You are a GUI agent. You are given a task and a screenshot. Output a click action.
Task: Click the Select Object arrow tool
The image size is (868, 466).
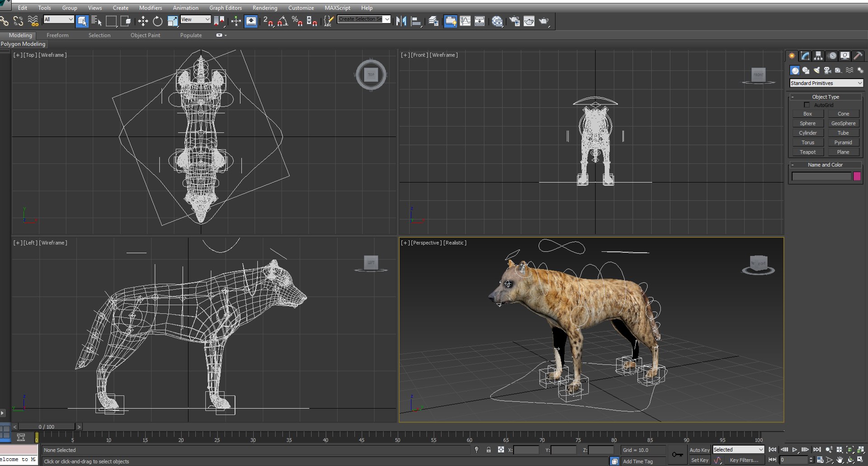point(82,21)
